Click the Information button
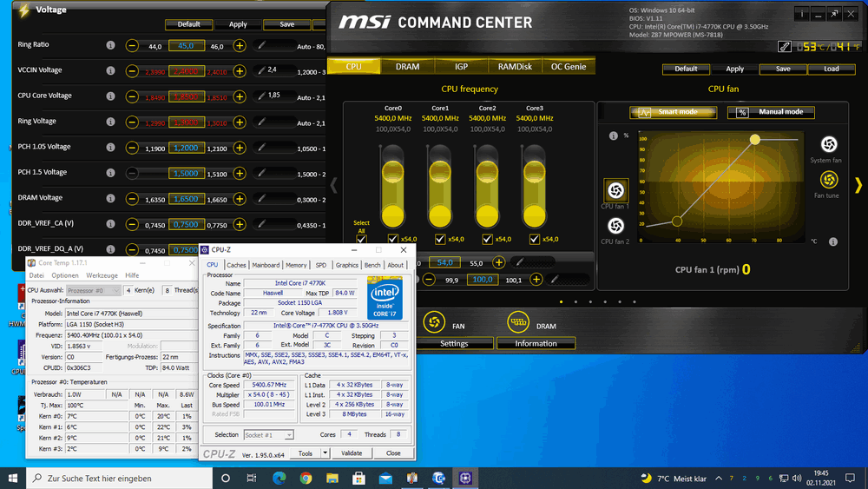This screenshot has width=868, height=489. [536, 343]
